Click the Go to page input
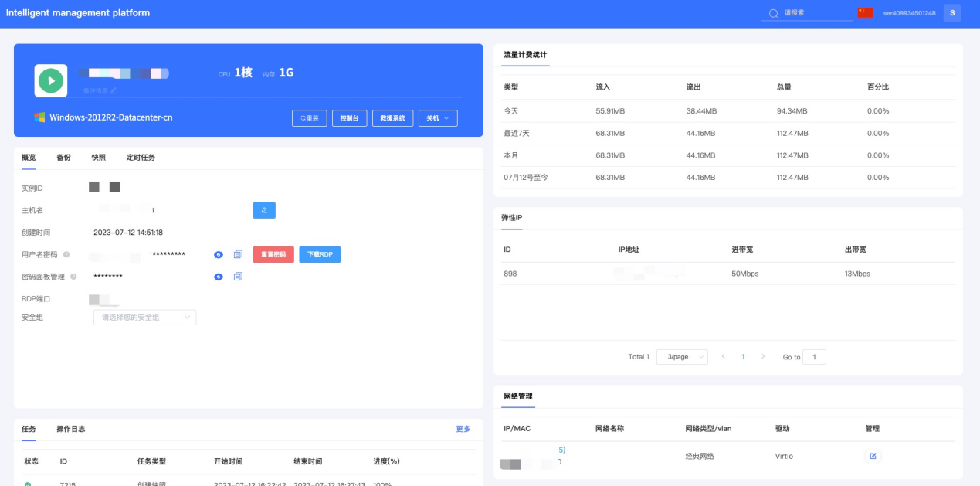 [x=814, y=357]
